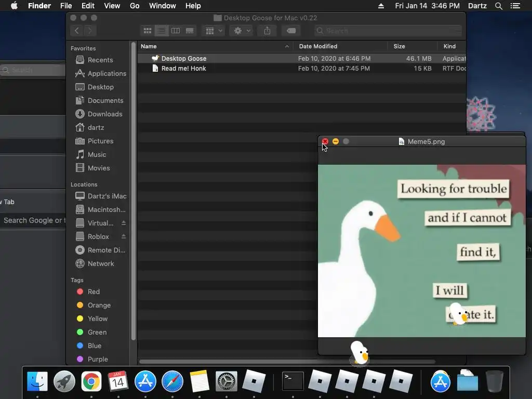Sort by the Name column header
This screenshot has width=532, height=399.
[216, 46]
